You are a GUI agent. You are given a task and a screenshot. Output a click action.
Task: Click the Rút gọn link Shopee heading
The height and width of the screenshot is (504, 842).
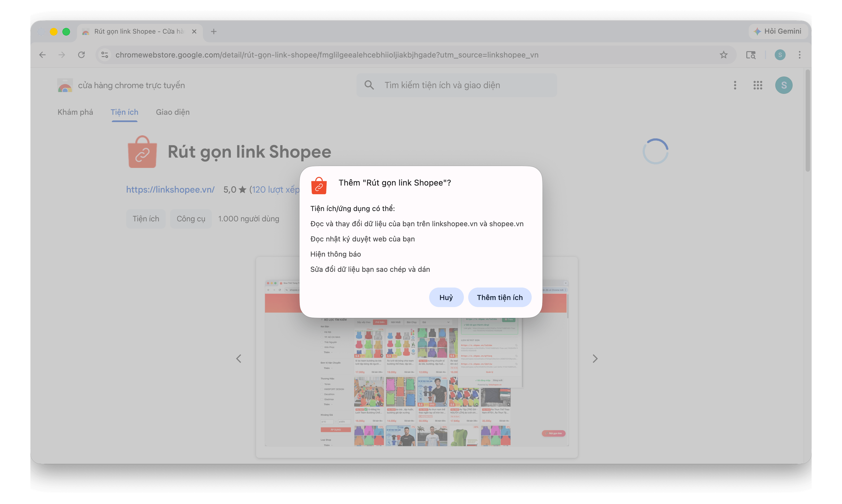(x=249, y=152)
